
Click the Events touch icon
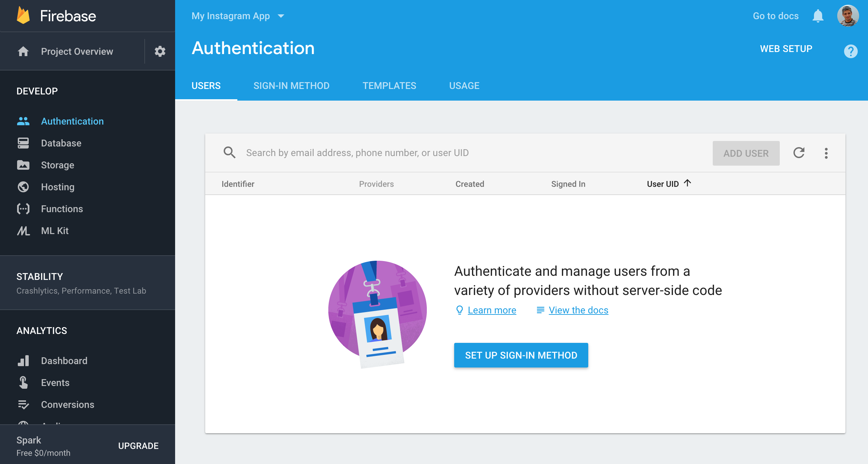pos(23,383)
